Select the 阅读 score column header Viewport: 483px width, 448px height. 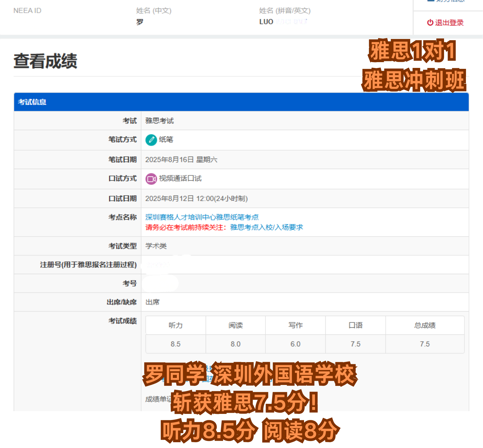point(236,325)
